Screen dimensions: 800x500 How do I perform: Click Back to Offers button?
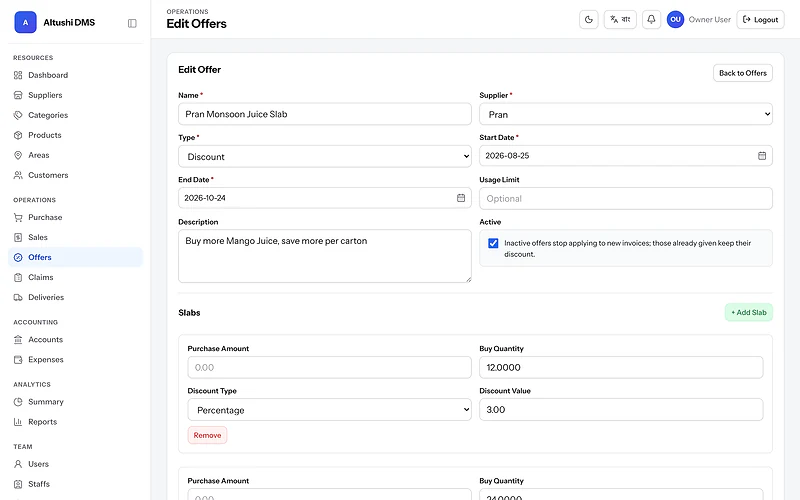click(x=742, y=73)
